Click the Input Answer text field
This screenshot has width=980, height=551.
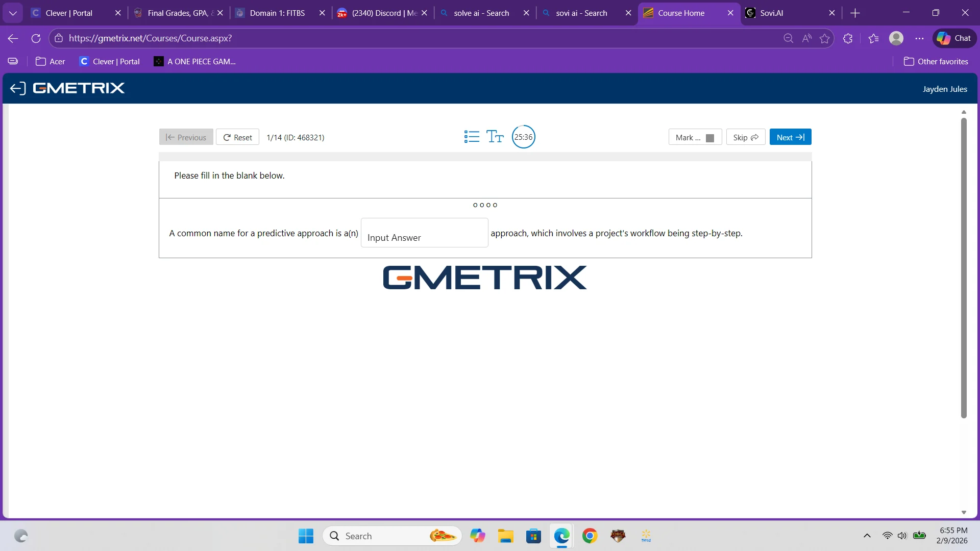pyautogui.click(x=424, y=233)
